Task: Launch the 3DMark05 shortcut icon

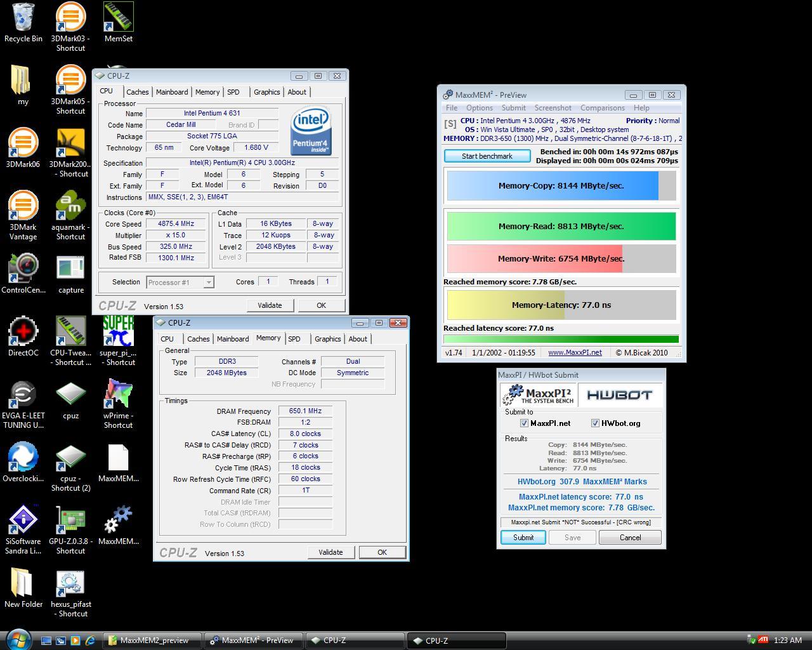Action: pyautogui.click(x=70, y=90)
